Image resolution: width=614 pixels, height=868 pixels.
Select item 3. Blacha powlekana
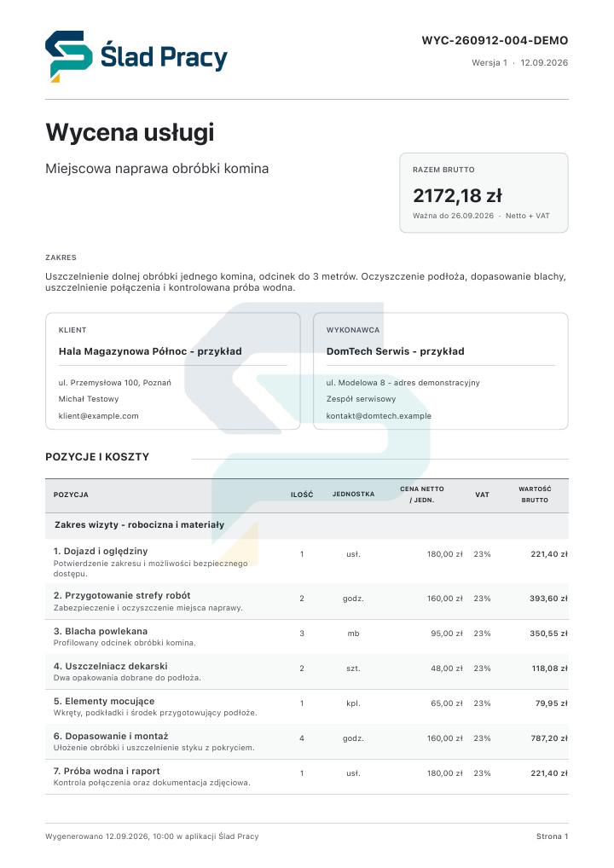pyautogui.click(x=101, y=631)
